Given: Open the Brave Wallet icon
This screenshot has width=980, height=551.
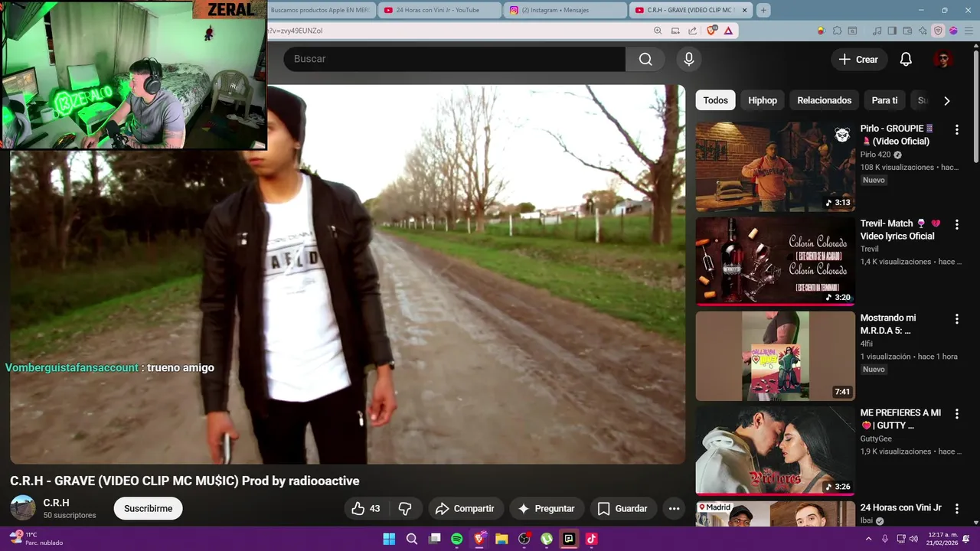Looking at the screenshot, I should (907, 31).
